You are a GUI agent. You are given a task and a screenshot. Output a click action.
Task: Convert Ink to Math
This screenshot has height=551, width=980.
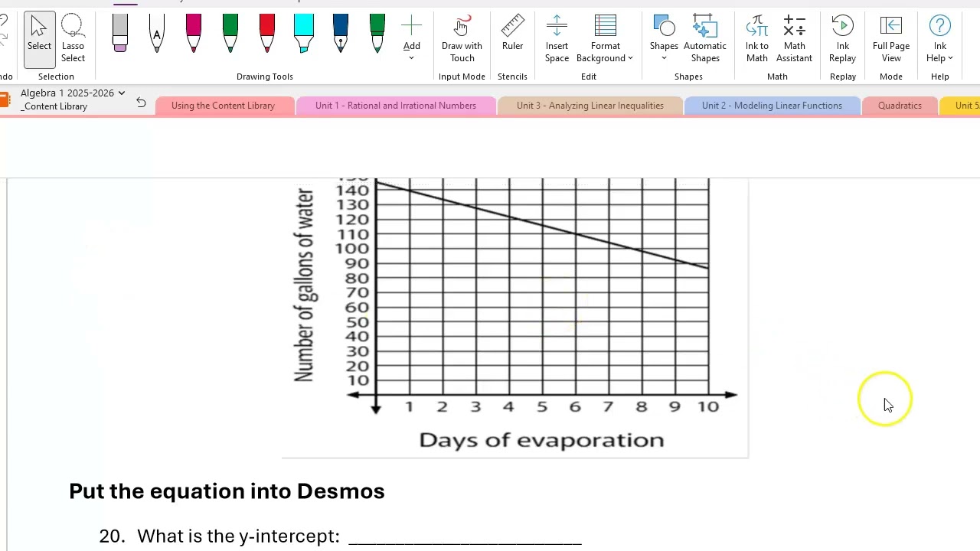coord(756,40)
